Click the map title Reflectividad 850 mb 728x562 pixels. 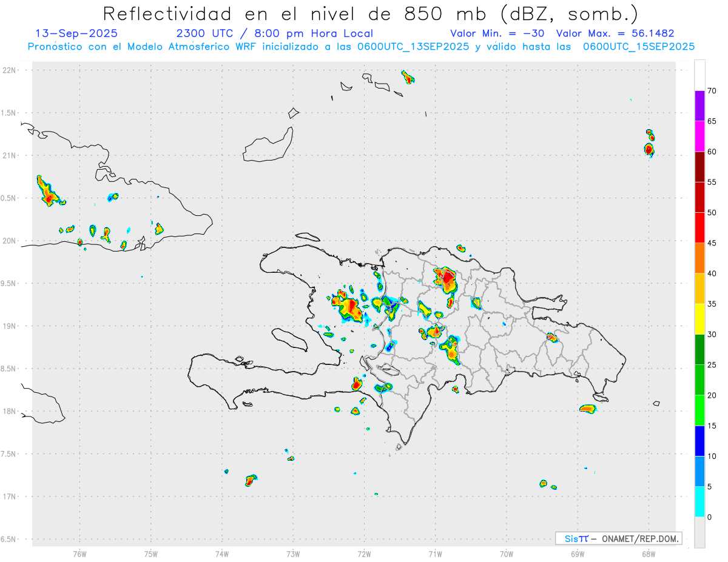click(x=370, y=13)
